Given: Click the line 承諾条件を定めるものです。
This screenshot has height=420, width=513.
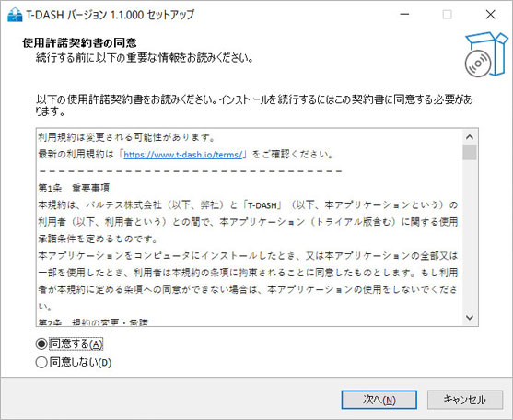Looking at the screenshot, I should pos(98,239).
